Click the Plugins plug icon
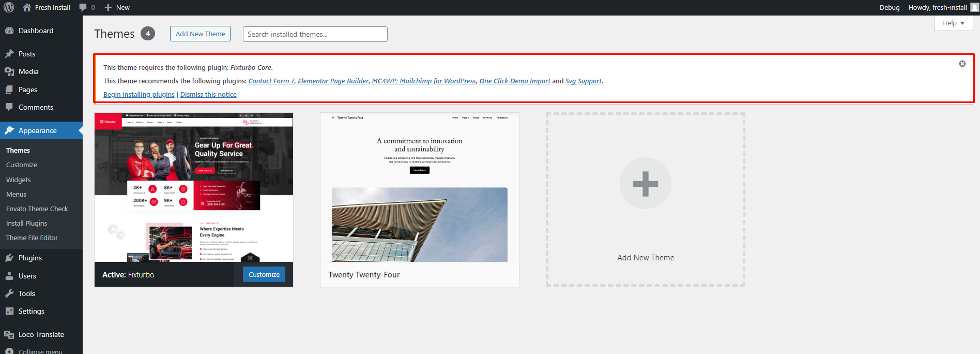Screen dimensions: 980x354 coord(9,258)
